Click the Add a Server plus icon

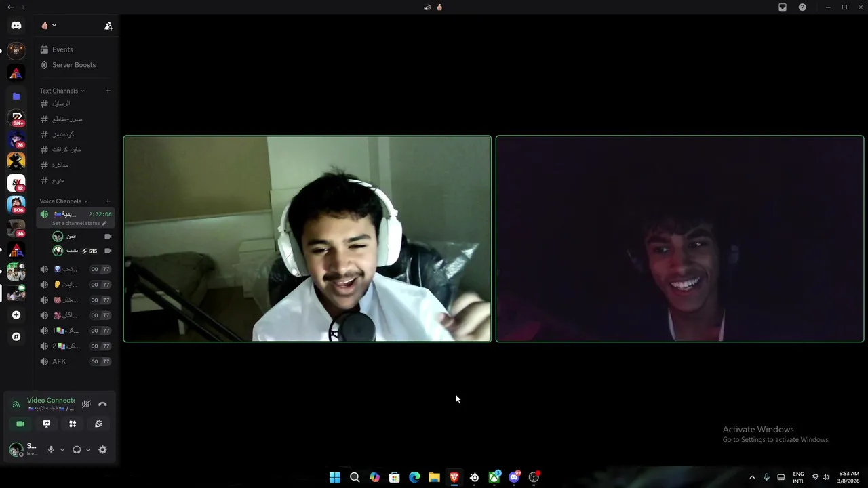tap(16, 315)
